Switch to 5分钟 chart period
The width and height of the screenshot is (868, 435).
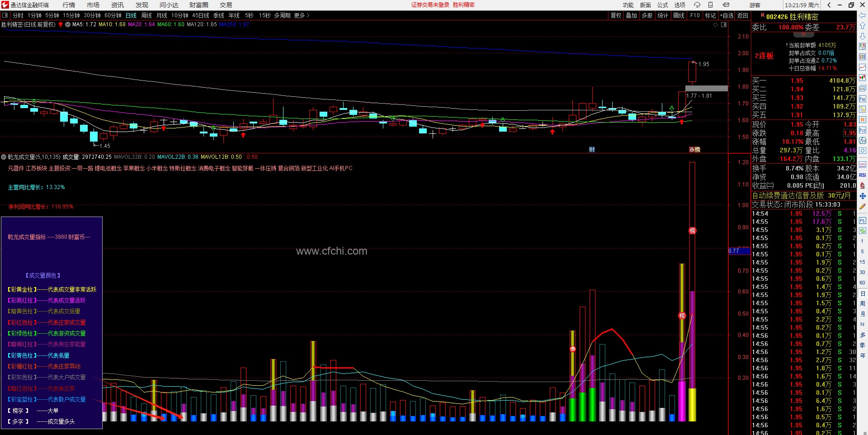point(52,15)
